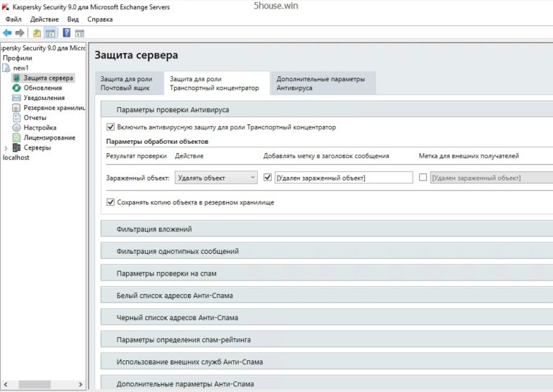Click the Отчеты document icon
The image size is (553, 392).
point(17,117)
